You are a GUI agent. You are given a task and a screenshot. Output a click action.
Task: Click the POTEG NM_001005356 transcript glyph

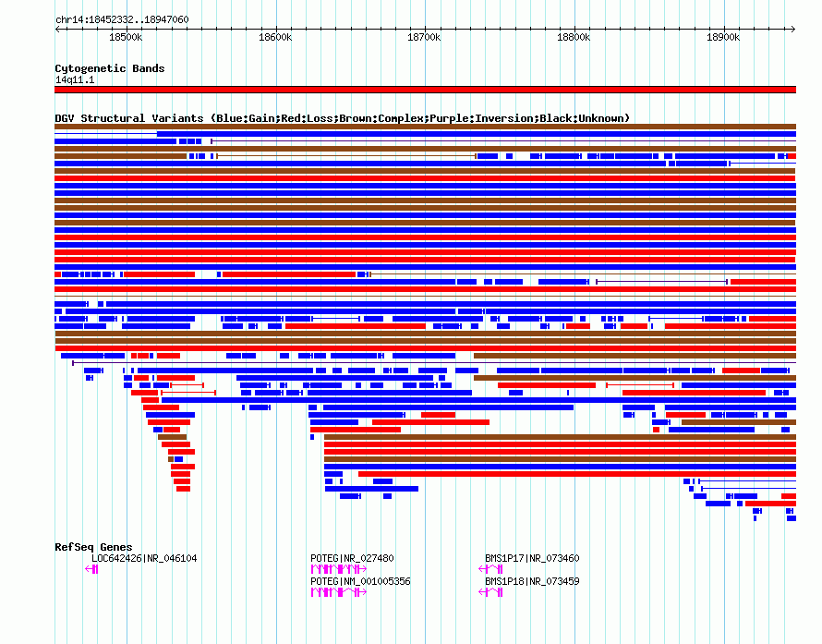pyautogui.click(x=339, y=592)
